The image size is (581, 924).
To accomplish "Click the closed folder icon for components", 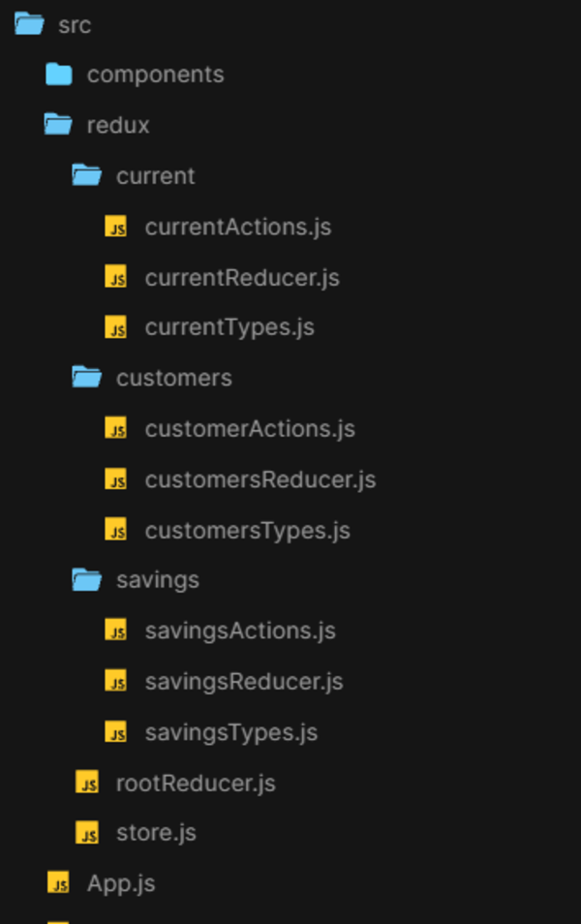I will (x=58, y=74).
